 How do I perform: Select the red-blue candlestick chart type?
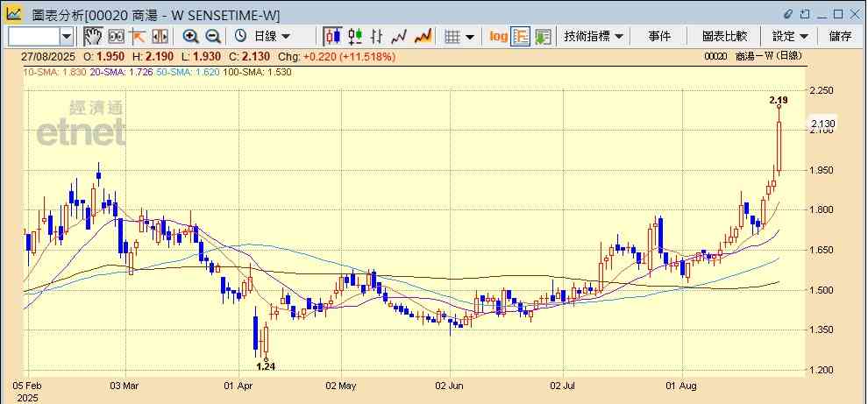[332, 37]
